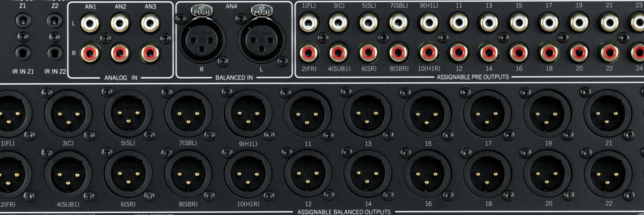Click RCA pre output number 16
This screenshot has height=215, width=644.
519,53
